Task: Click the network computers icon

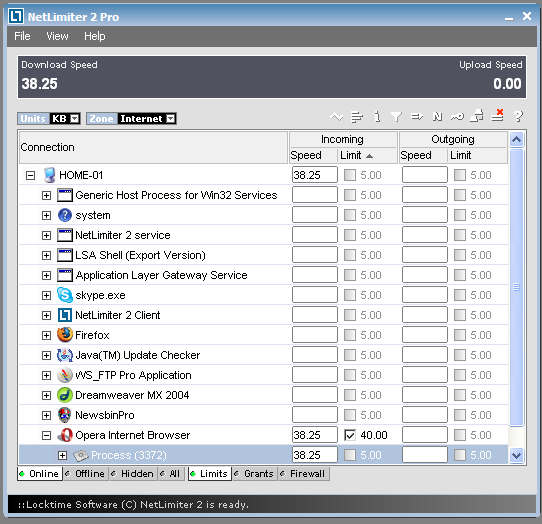Action: click(x=477, y=116)
